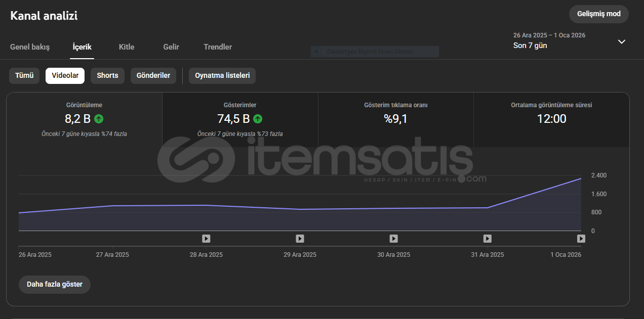Viewport: 644px width, 319px height.
Task: Click the Gelişmiş mod button
Action: (598, 14)
